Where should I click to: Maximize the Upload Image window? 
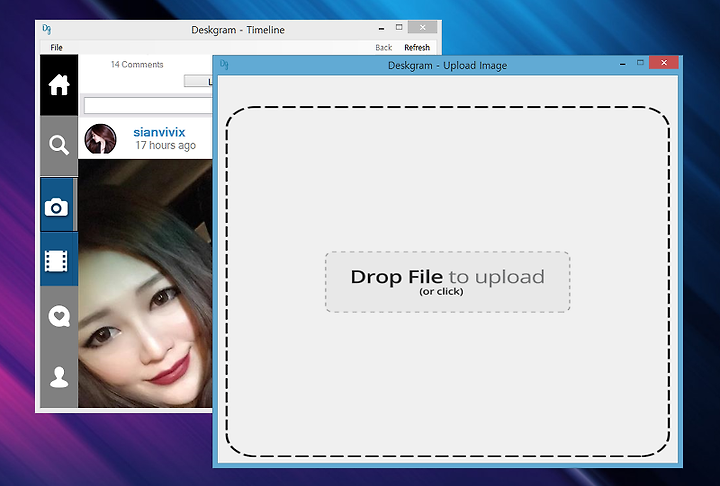point(640,63)
